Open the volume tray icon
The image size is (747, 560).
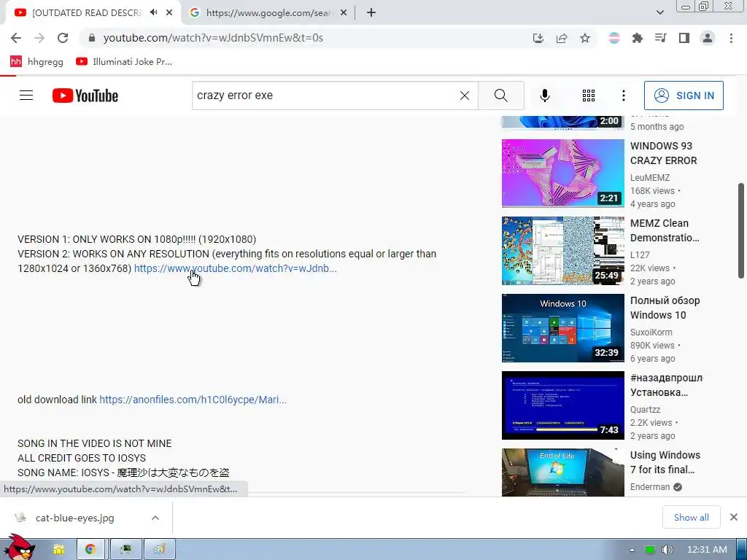pos(667,550)
